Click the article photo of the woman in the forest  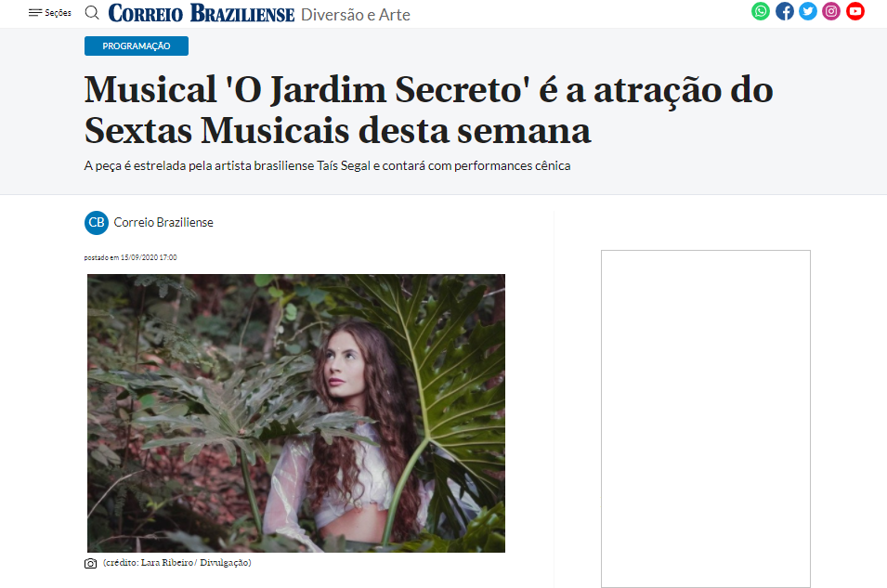click(x=296, y=413)
